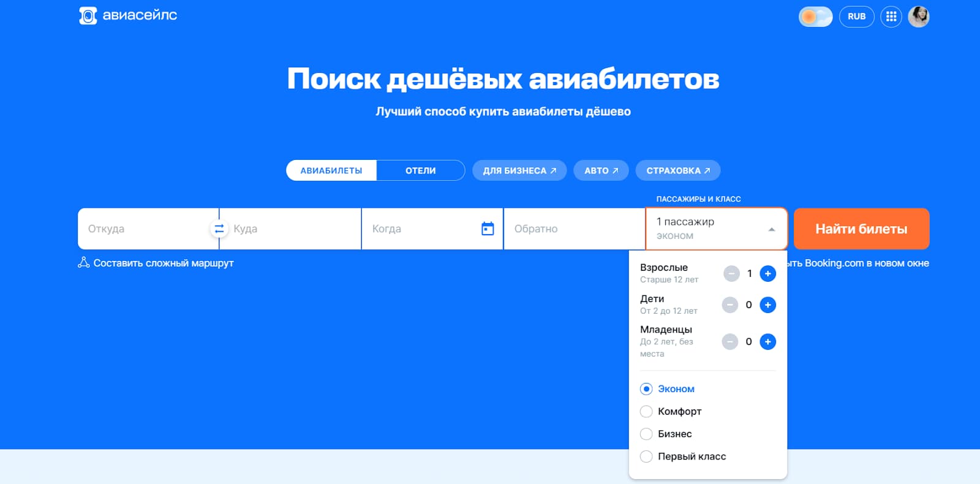Image resolution: width=980 pixels, height=484 pixels.
Task: Click the 'Поиск дешёвых авиабилетов' heading
Action: 503,79
